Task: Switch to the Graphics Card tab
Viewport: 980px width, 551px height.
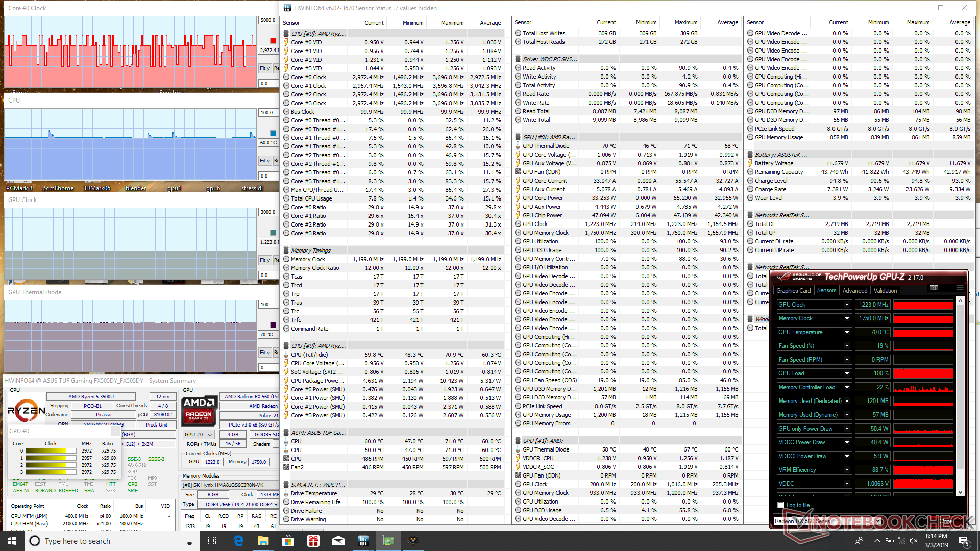Action: [793, 291]
